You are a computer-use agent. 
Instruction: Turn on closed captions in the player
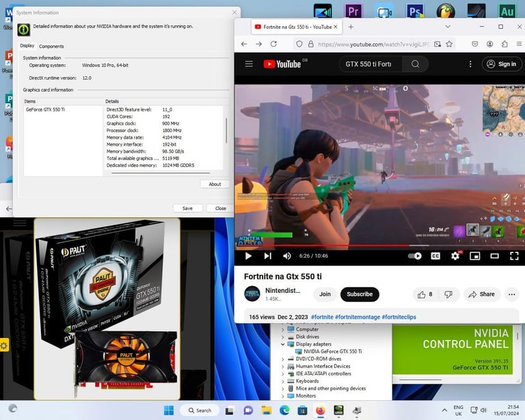coord(435,256)
